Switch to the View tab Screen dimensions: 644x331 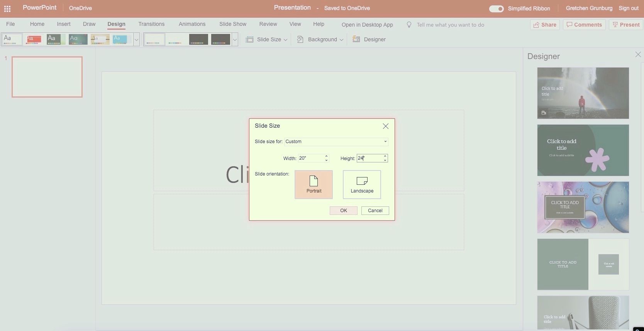click(295, 24)
